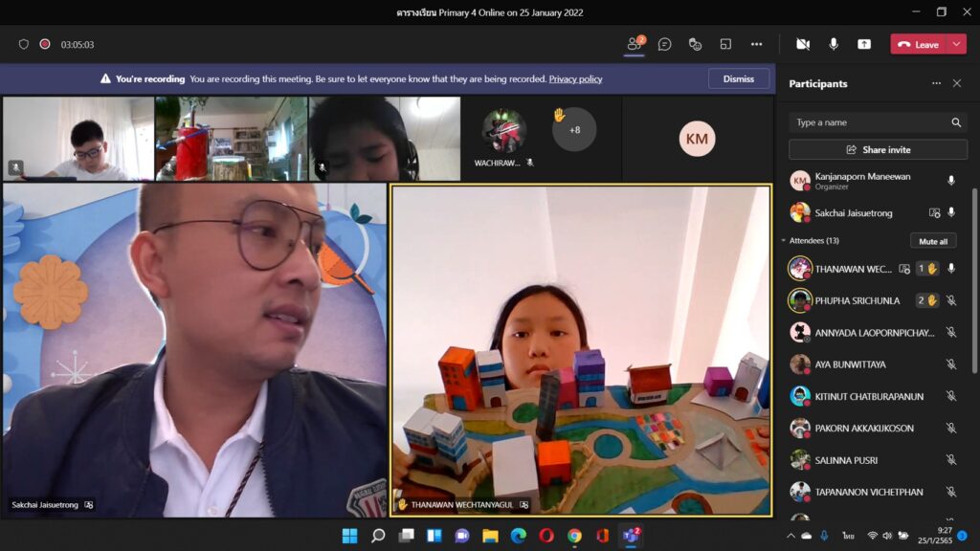980x551 pixels.
Task: Open the Privacy policy link
Action: tap(575, 79)
